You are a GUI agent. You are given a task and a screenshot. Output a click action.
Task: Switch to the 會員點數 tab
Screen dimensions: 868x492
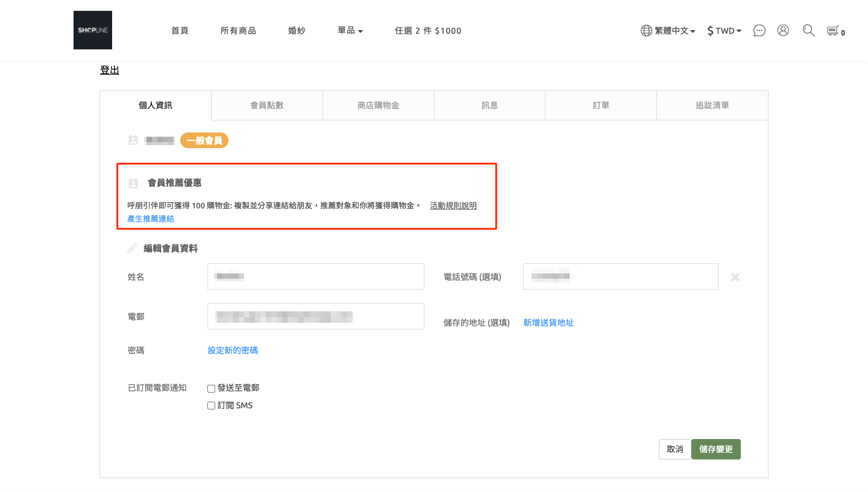[x=267, y=105]
